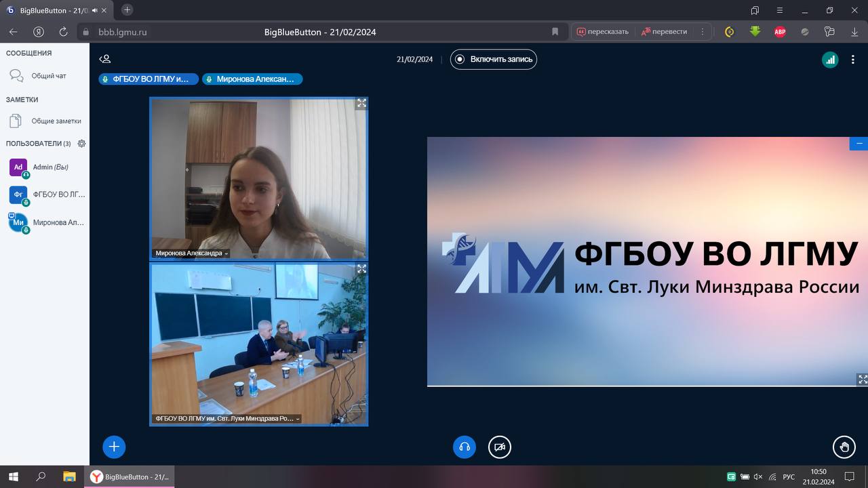Click the green download arrow extension
Image resolution: width=868 pixels, height=488 pixels.
pyautogui.click(x=755, y=32)
